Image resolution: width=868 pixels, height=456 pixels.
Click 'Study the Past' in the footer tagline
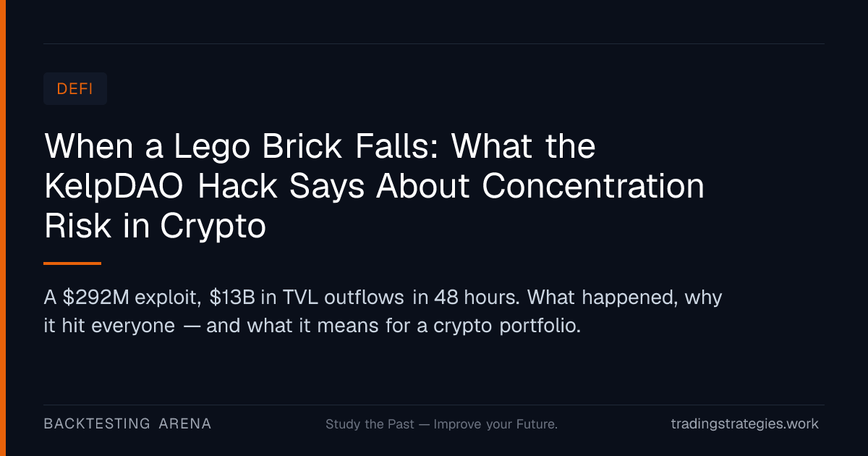coord(370,424)
